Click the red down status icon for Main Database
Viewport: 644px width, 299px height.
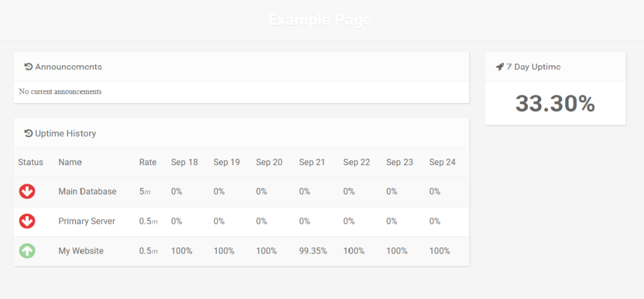point(27,192)
